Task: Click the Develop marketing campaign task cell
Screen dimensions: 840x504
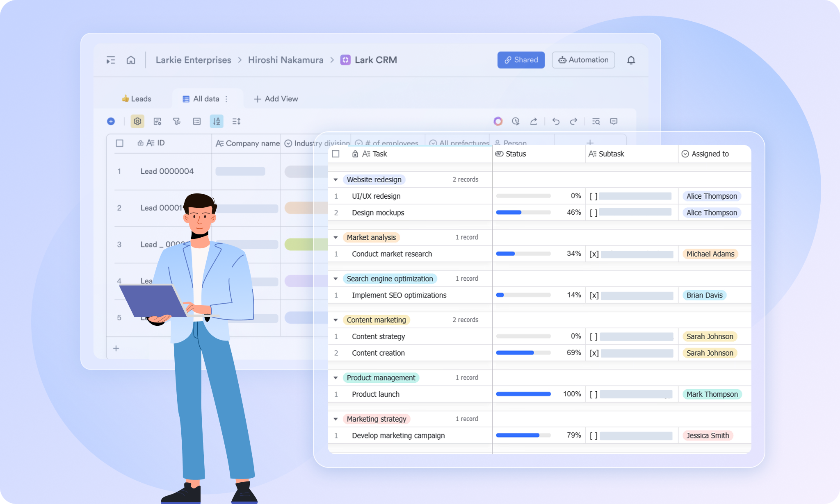Action: point(398,436)
